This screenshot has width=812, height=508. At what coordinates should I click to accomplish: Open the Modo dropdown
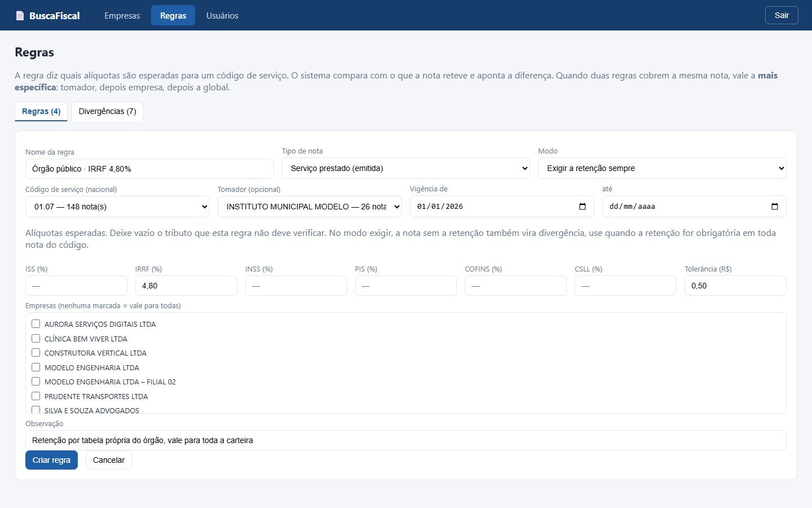point(662,168)
